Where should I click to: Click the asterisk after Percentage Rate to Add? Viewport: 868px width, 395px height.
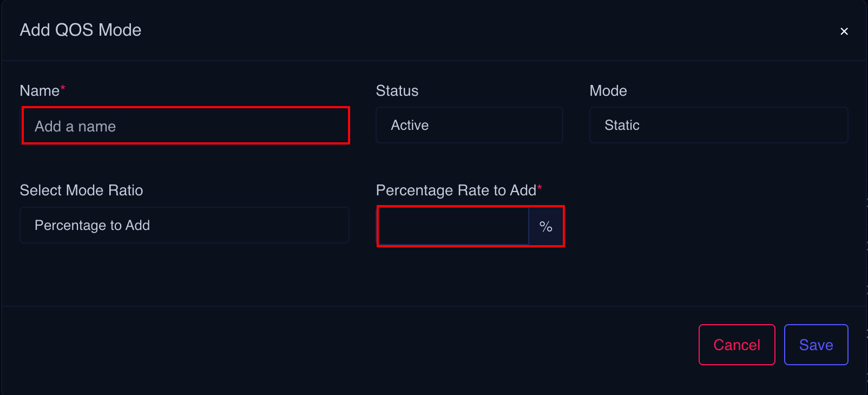click(x=540, y=188)
